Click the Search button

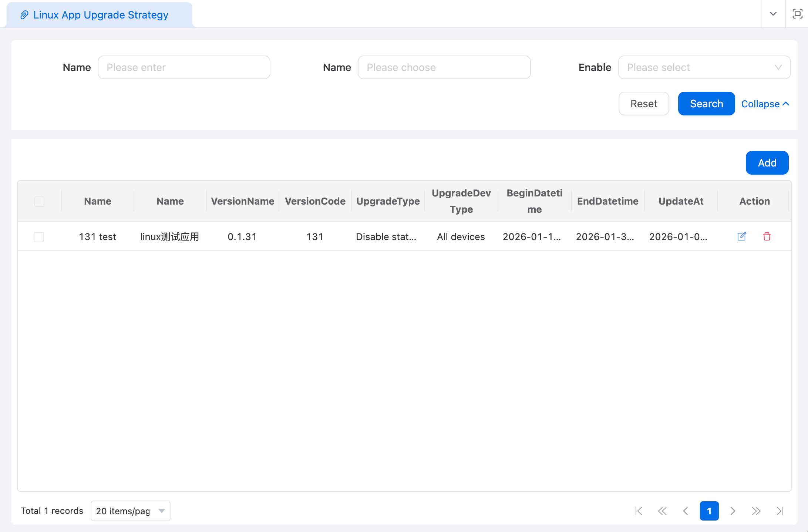pos(706,104)
